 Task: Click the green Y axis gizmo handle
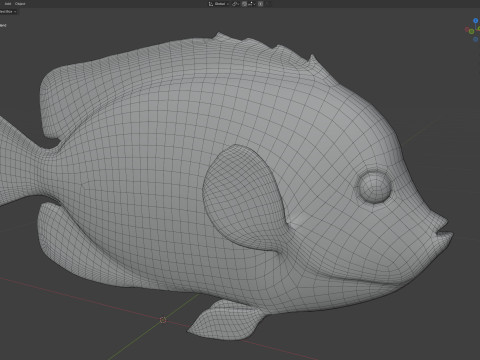[x=472, y=31]
